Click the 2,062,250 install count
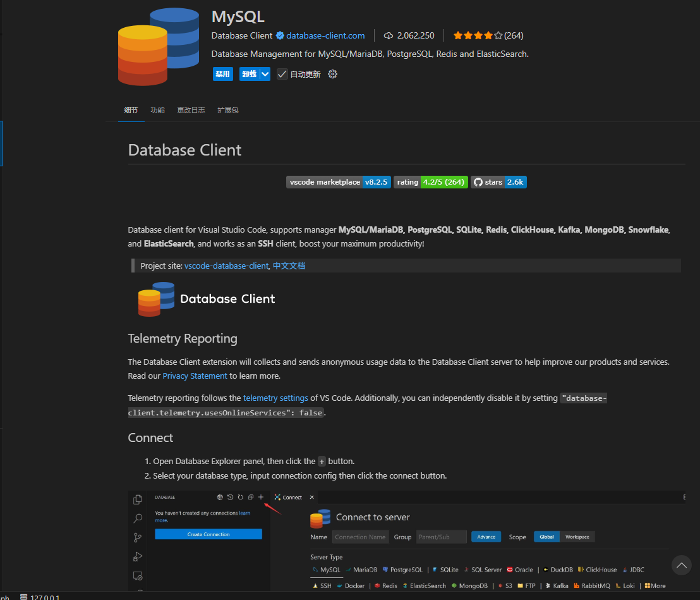700x600 pixels. pos(416,36)
